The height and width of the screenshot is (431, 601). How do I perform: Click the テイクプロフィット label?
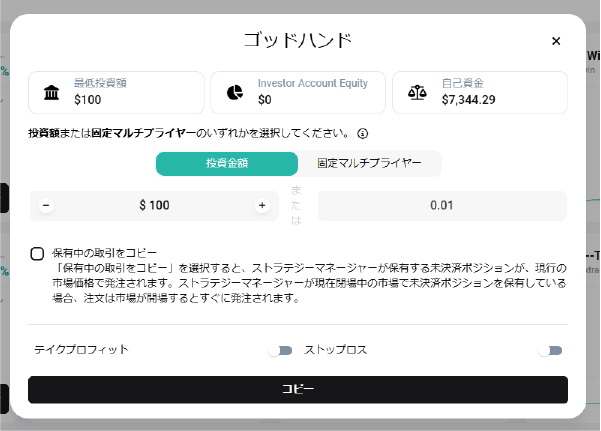[x=81, y=350]
